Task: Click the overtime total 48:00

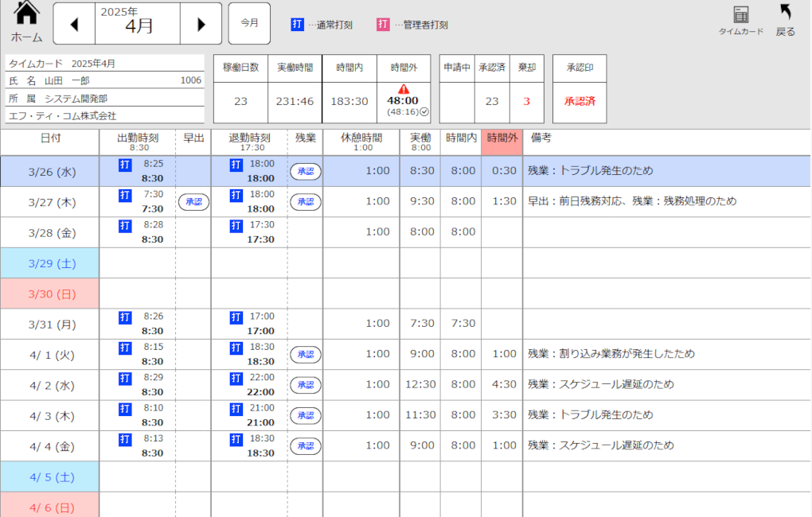Action: (x=402, y=100)
